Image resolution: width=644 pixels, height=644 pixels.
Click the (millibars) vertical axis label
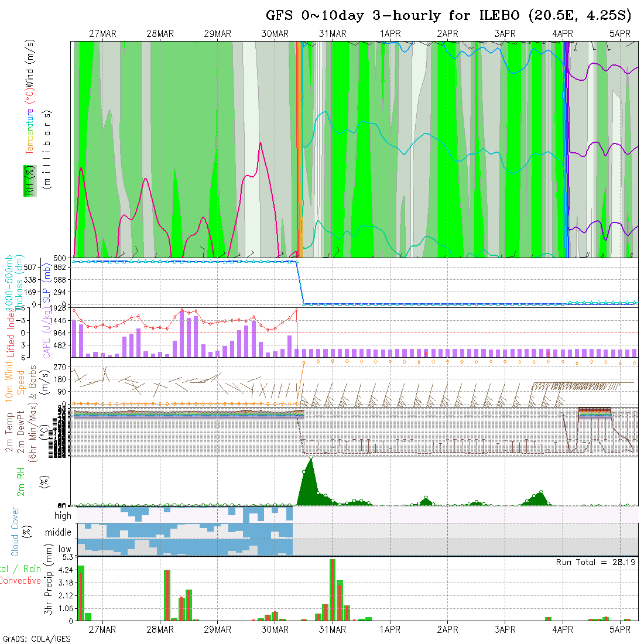47,149
